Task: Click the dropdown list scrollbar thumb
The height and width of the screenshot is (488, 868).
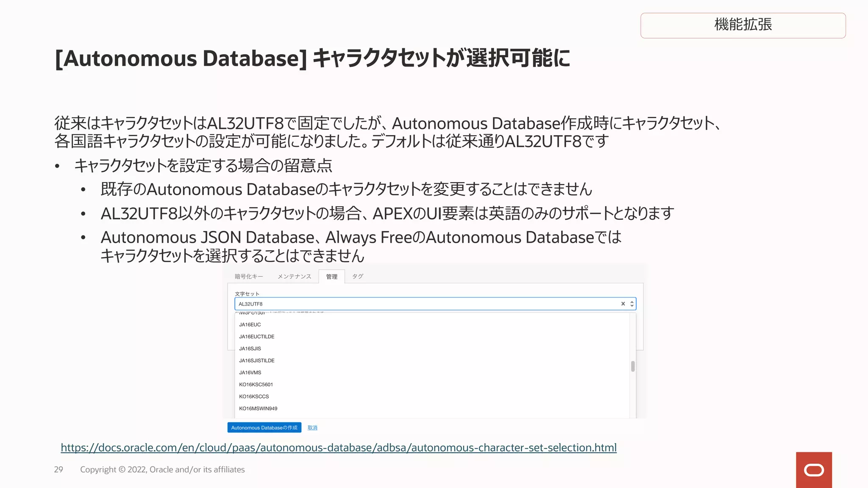Action: pos(633,366)
